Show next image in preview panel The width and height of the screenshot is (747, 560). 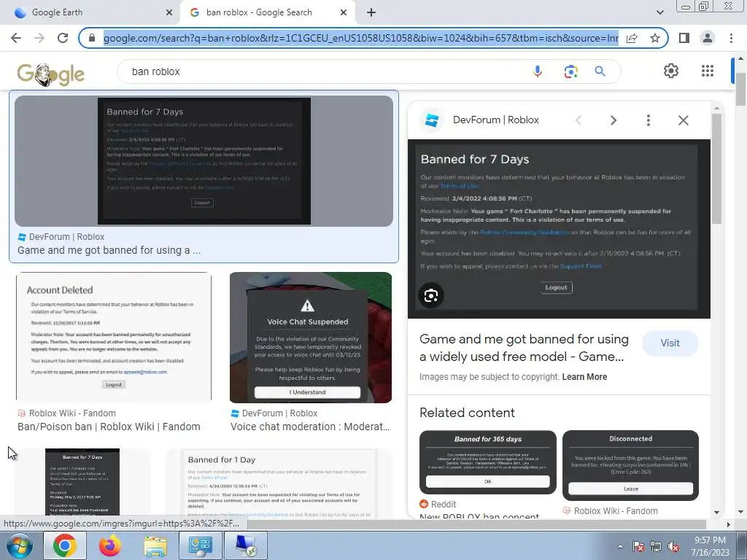[x=614, y=120]
